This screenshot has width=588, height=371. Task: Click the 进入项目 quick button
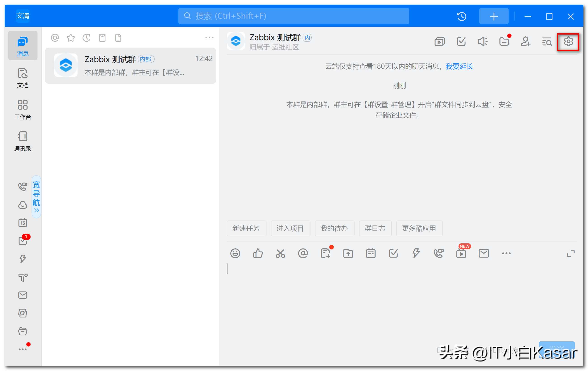pos(291,228)
